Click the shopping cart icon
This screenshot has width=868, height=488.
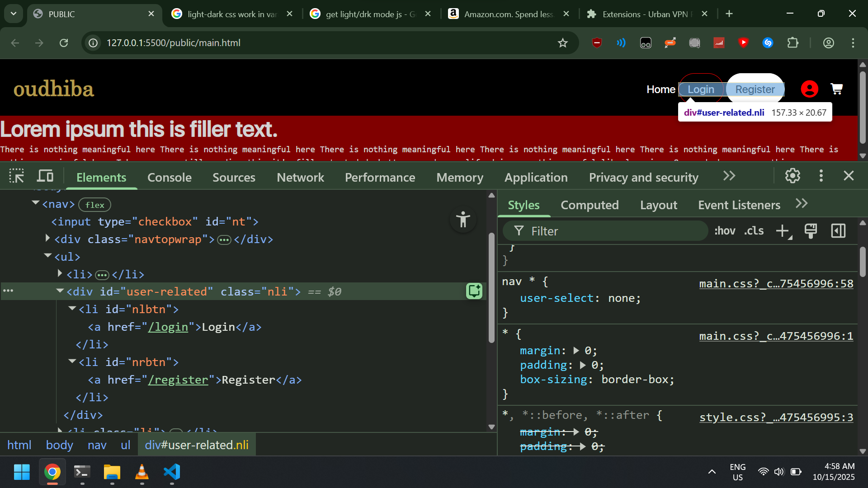tap(836, 89)
